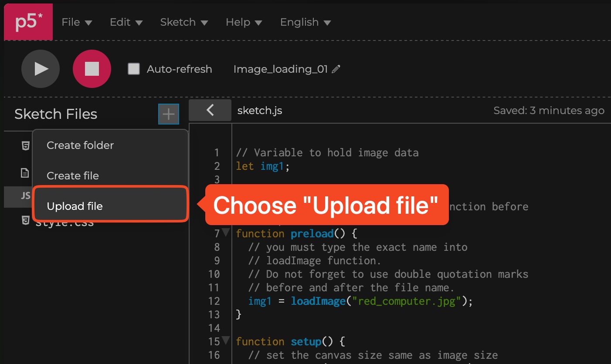Click the Image_loading_01 sketch name
The height and width of the screenshot is (364, 611).
(x=280, y=69)
